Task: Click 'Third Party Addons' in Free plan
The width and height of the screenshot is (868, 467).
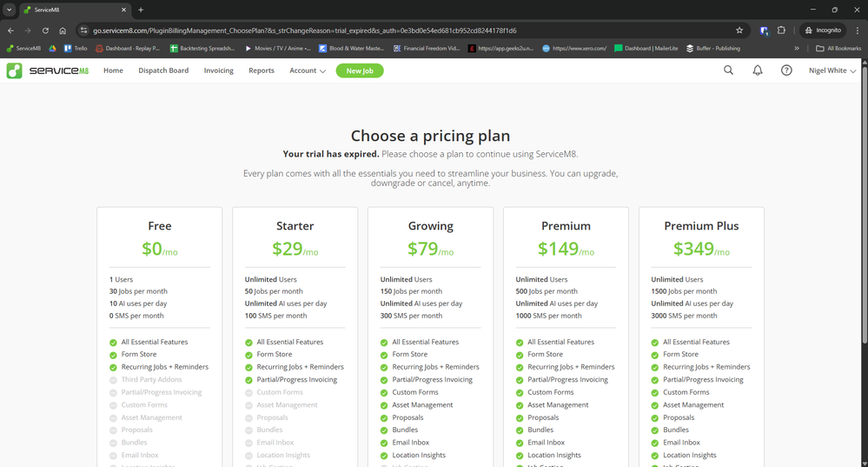Action: pyautogui.click(x=152, y=379)
